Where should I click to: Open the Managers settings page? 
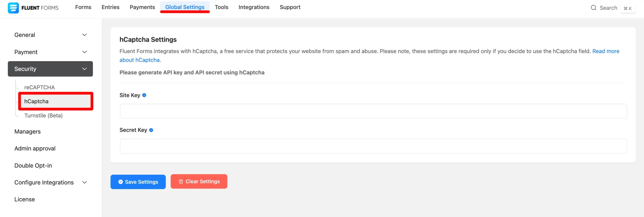(27, 132)
